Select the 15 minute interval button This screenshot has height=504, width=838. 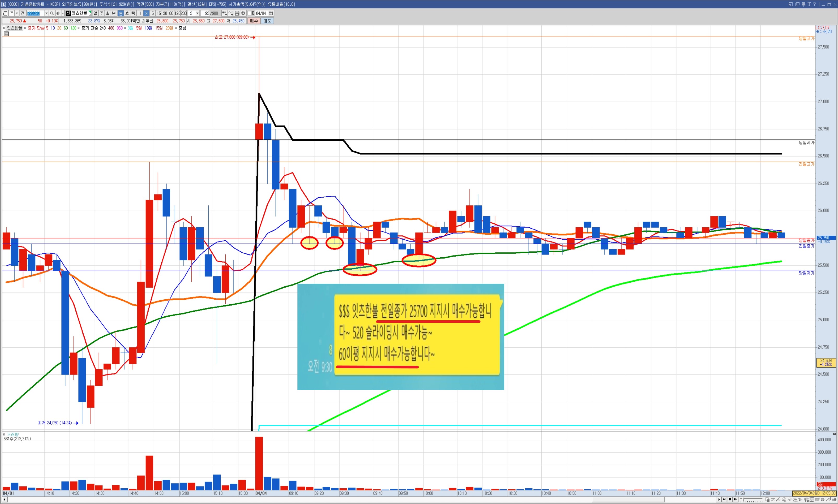[159, 13]
